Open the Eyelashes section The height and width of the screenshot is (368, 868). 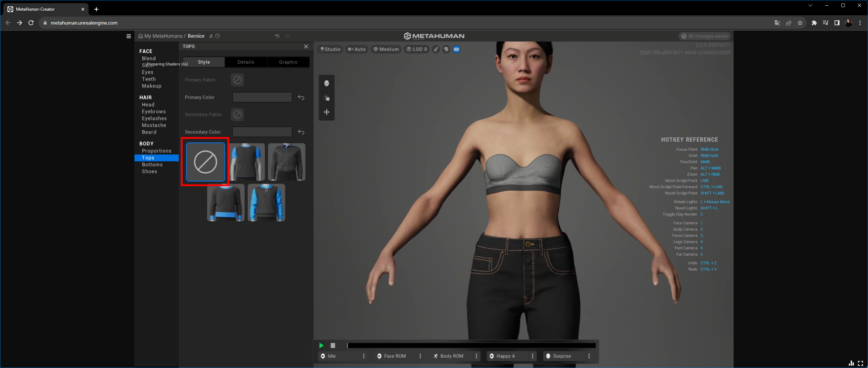pos(154,118)
